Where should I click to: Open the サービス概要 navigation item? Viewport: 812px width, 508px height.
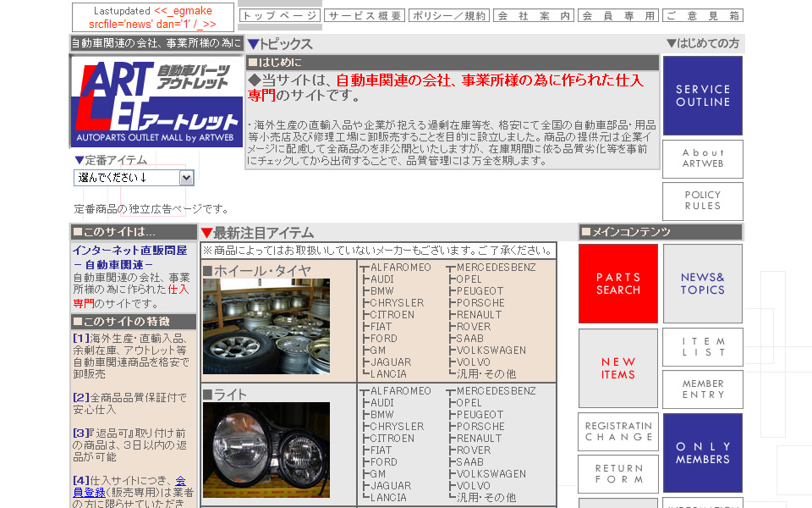tap(365, 15)
